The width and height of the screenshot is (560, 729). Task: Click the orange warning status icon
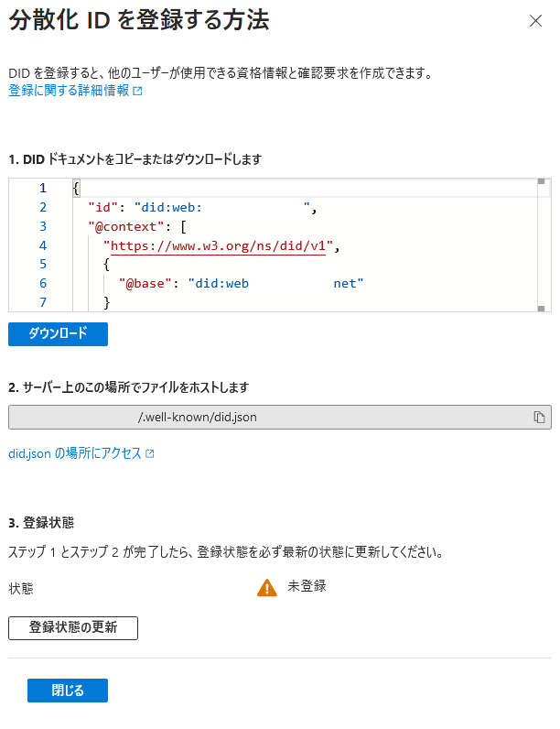[266, 588]
